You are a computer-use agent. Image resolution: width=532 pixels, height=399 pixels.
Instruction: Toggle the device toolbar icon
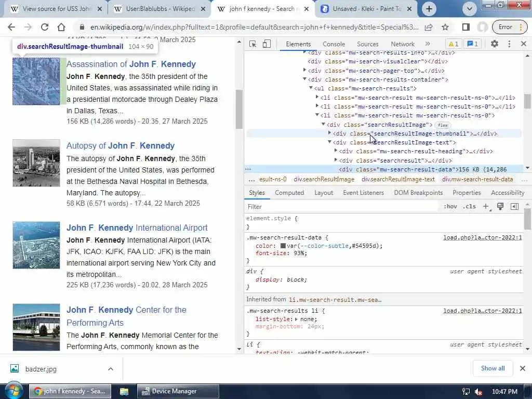(x=267, y=44)
